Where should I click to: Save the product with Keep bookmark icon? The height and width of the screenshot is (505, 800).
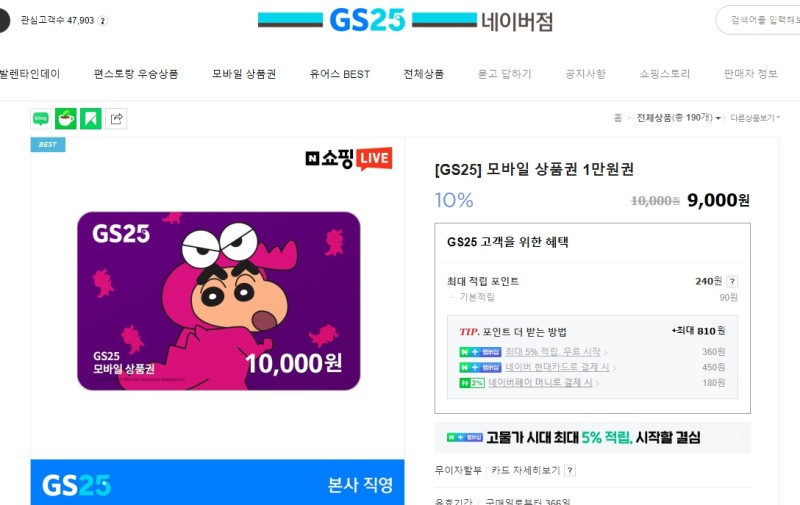click(x=91, y=118)
